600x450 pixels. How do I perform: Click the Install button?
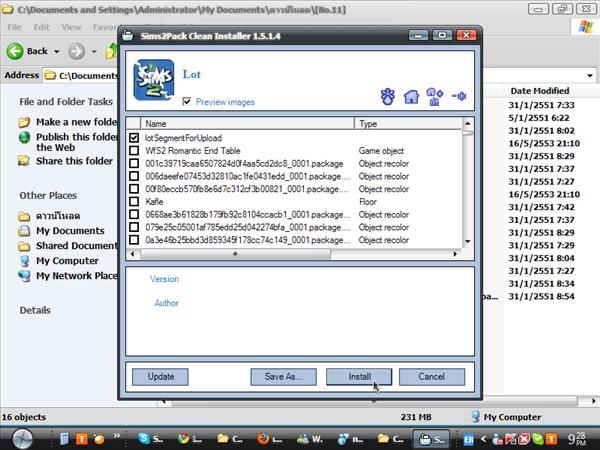coord(359,377)
